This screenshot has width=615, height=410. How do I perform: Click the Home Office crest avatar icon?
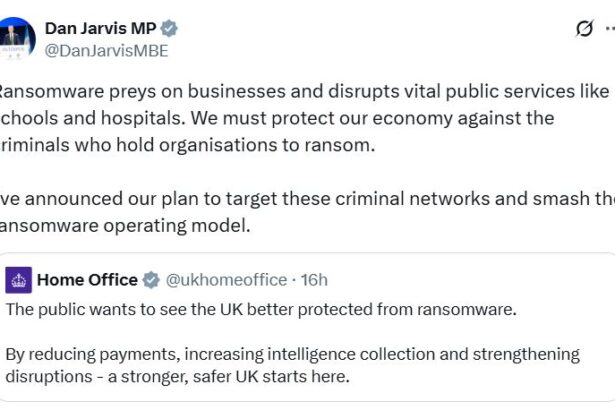point(19,280)
